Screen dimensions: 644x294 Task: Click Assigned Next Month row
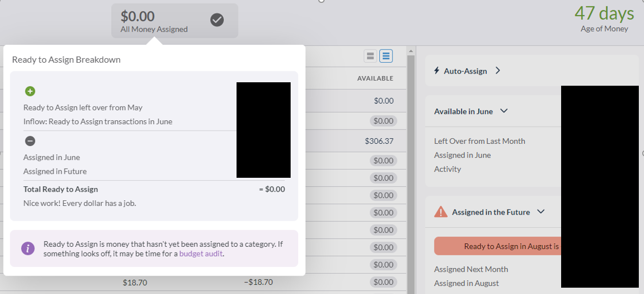click(471, 269)
